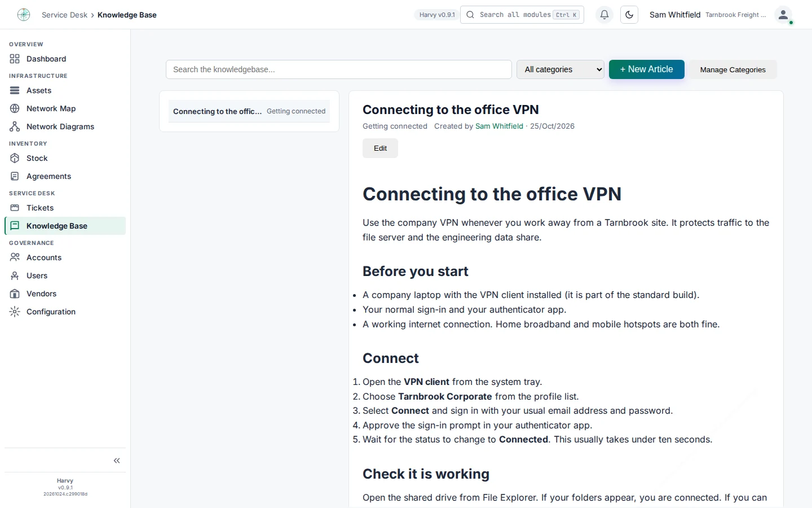Click the Accounts people icon

click(15, 257)
